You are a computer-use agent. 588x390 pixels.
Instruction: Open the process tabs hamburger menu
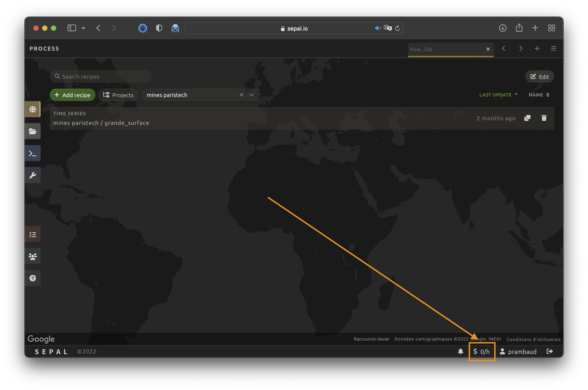[554, 49]
